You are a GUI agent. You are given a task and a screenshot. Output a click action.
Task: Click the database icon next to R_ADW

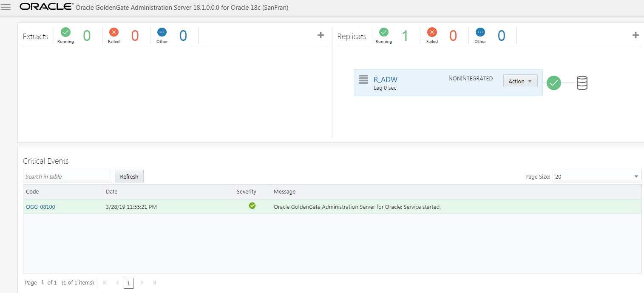click(582, 82)
